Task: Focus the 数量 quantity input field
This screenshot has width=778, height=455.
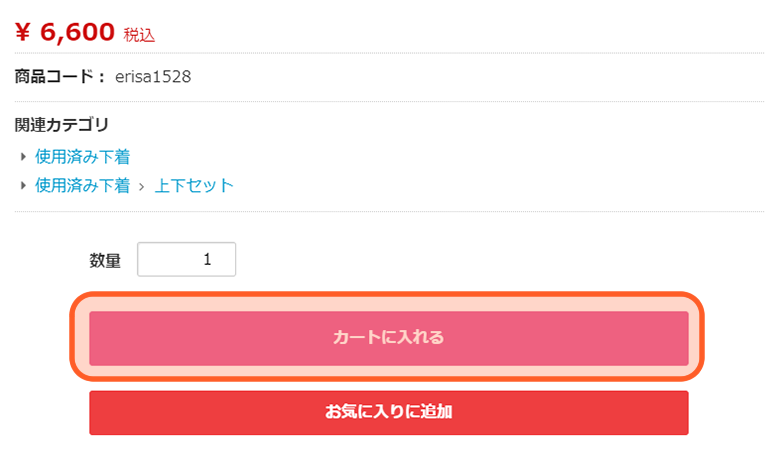Action: tap(186, 260)
